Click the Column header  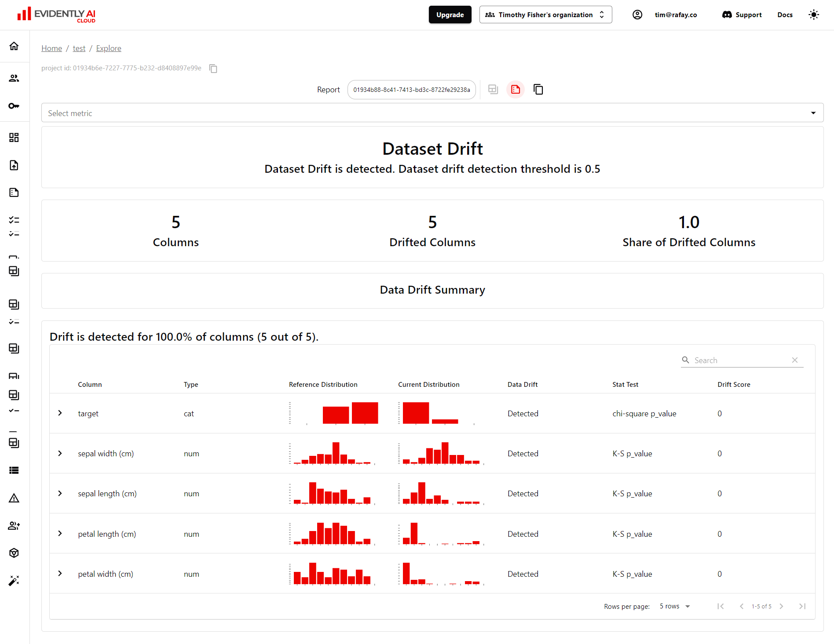click(90, 384)
